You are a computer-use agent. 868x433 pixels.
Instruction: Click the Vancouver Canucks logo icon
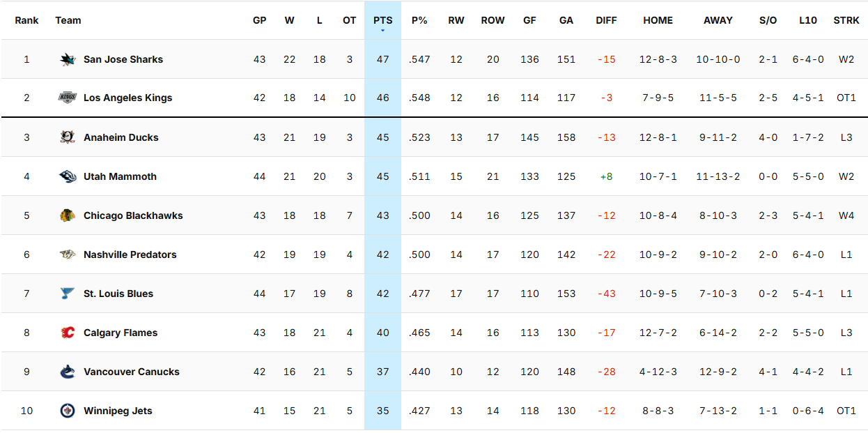67,372
